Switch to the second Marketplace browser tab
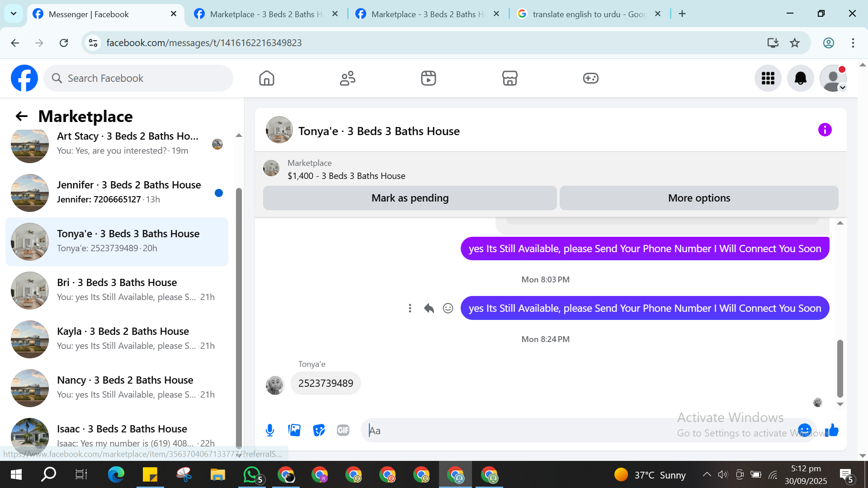The width and height of the screenshot is (868, 488). tap(267, 14)
